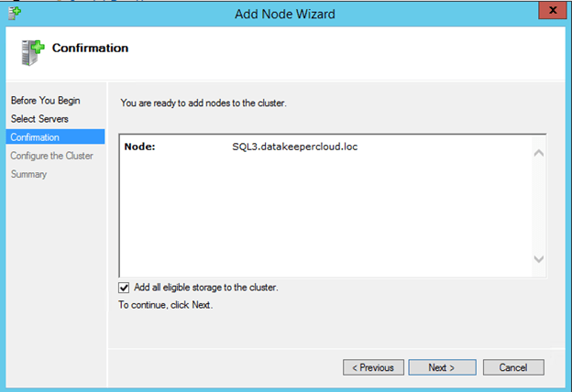Go to the Select Servers step
Image resolution: width=572 pixels, height=392 pixels.
39,119
